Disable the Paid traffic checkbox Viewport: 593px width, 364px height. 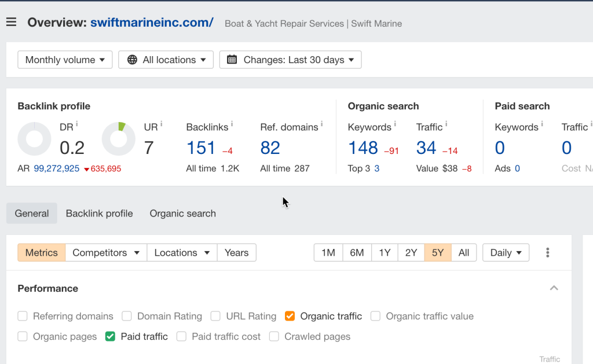[x=110, y=336]
